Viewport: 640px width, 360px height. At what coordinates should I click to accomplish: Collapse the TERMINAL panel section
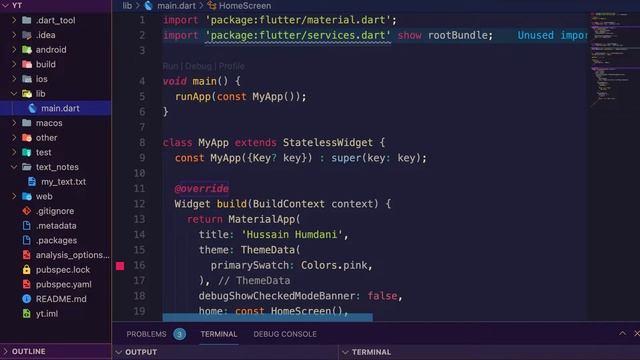[x=345, y=352]
